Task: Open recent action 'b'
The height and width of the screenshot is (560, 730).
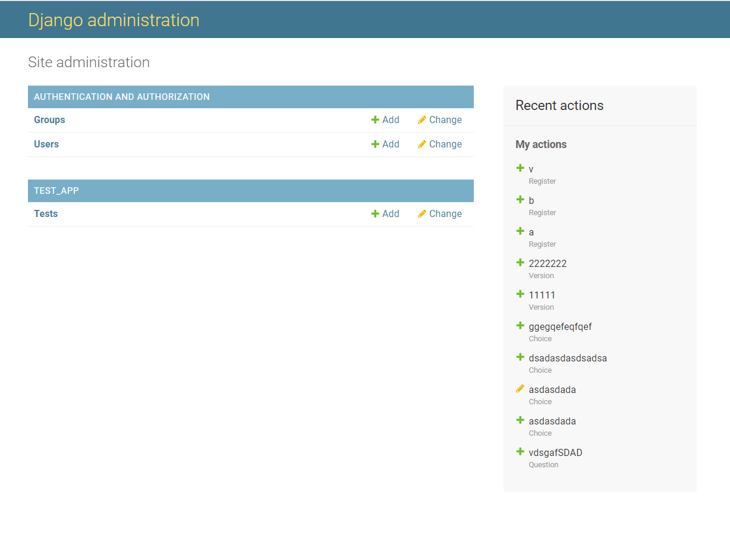Action: tap(531, 201)
